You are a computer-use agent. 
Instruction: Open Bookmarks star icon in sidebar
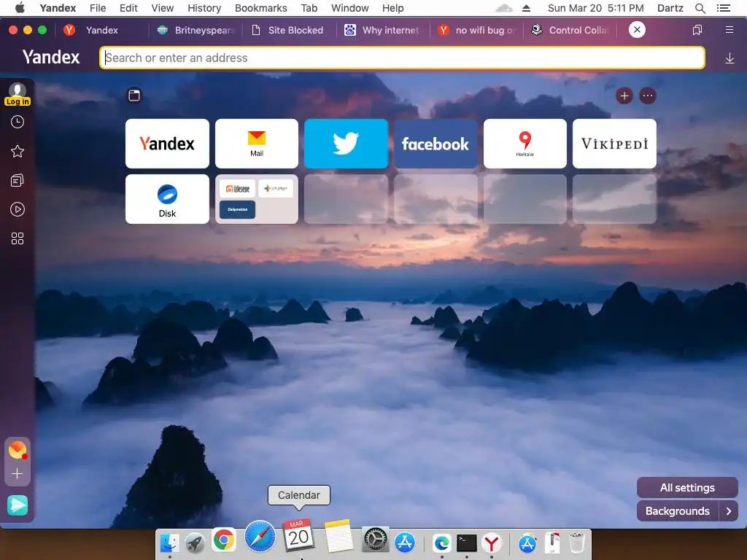[18, 152]
